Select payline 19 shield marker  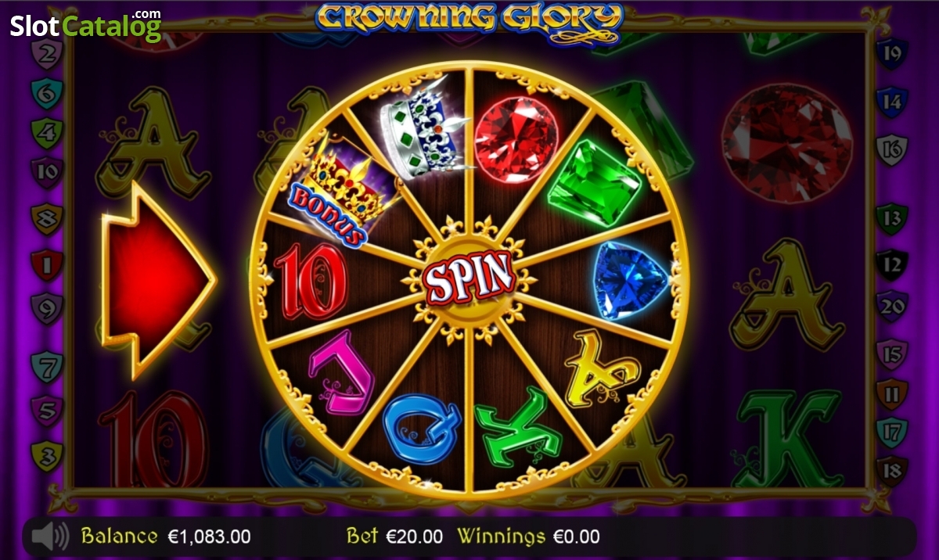pos(892,56)
